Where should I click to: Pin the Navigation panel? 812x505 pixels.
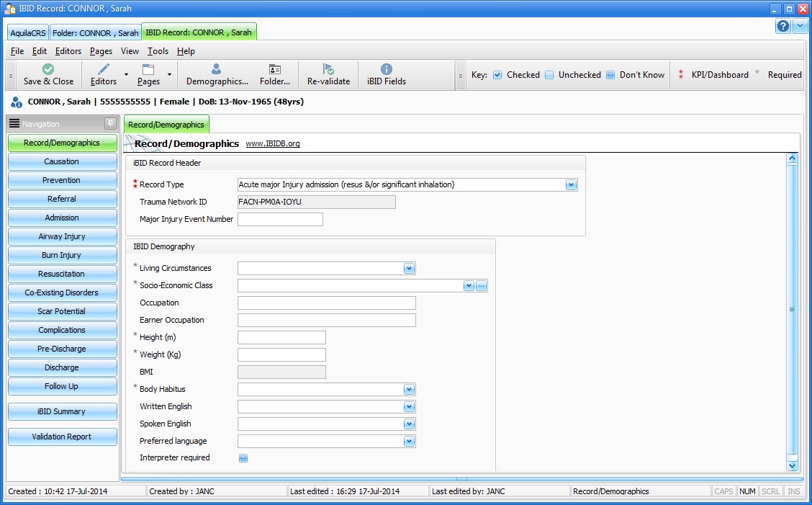(x=110, y=124)
